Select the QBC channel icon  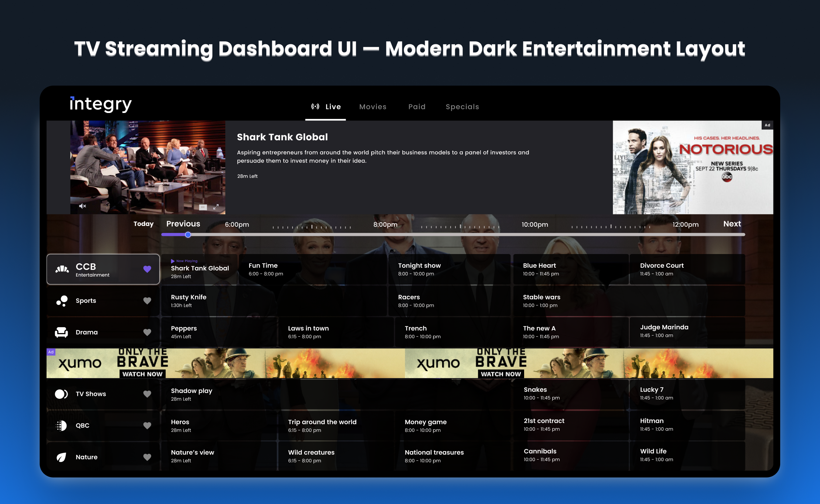pos(61,425)
